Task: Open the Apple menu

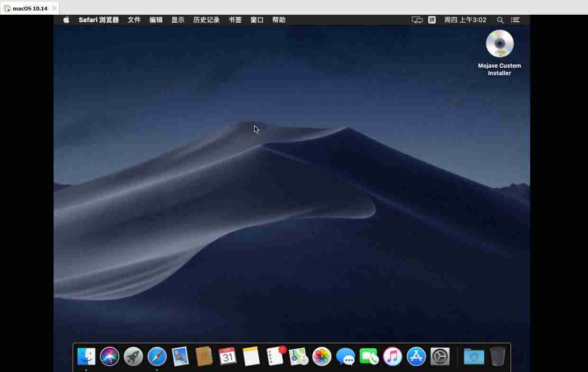Action: click(66, 20)
